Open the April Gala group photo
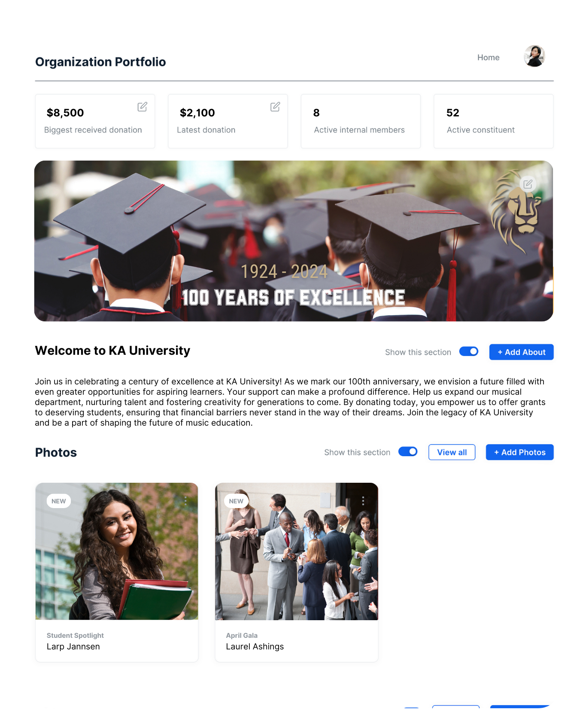 click(297, 551)
